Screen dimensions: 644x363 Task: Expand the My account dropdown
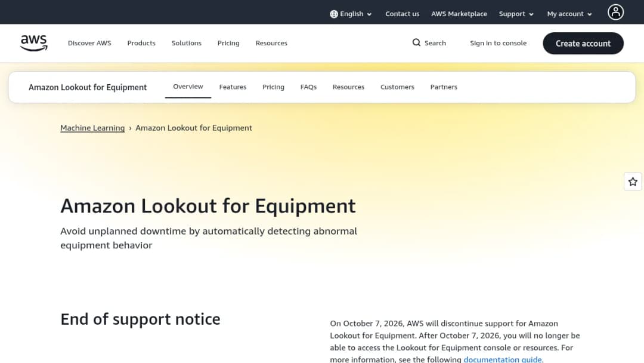[569, 14]
